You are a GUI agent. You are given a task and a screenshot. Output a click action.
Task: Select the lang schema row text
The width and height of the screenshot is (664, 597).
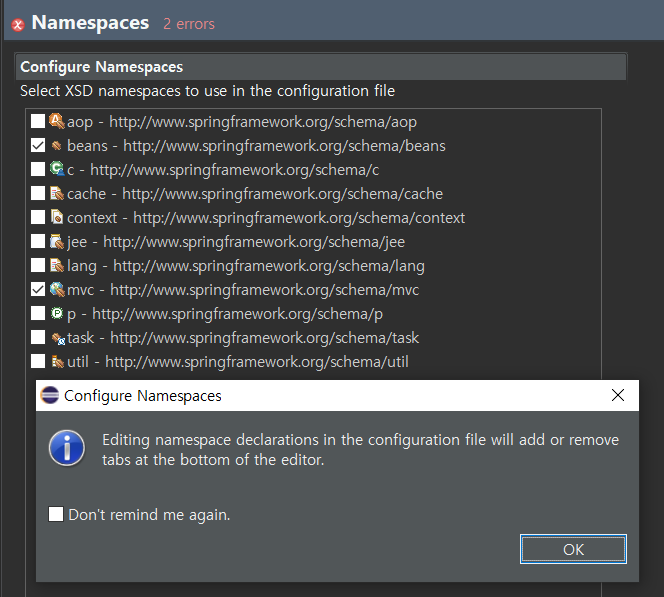(x=246, y=266)
